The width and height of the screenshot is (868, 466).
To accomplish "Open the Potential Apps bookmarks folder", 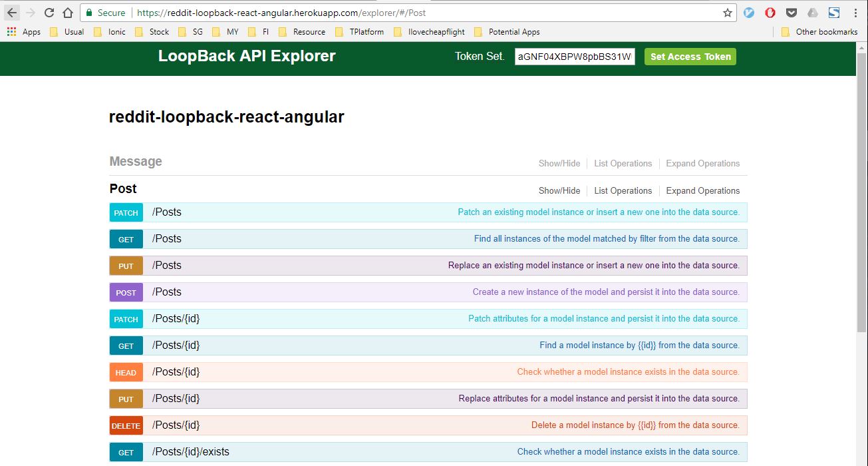I will coord(507,31).
